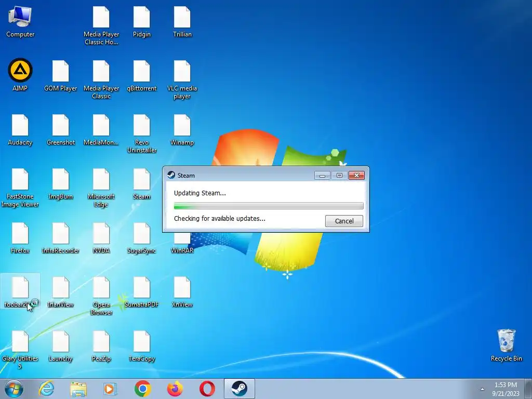The width and height of the screenshot is (532, 399).
Task: Select the FastStone Image Viewer shortcut
Action: pyautogui.click(x=20, y=188)
